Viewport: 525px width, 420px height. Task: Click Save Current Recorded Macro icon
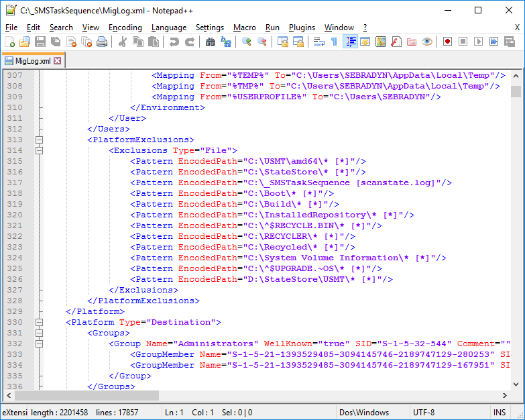pyautogui.click(x=510, y=42)
